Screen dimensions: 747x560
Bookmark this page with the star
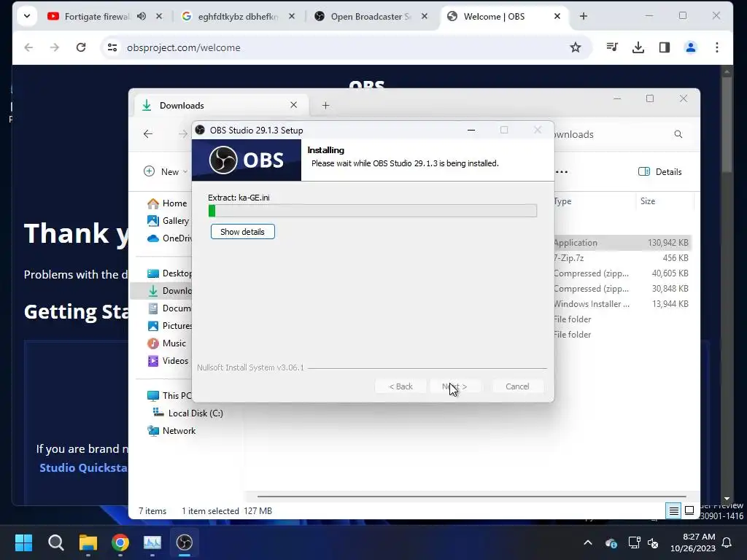tap(576, 47)
